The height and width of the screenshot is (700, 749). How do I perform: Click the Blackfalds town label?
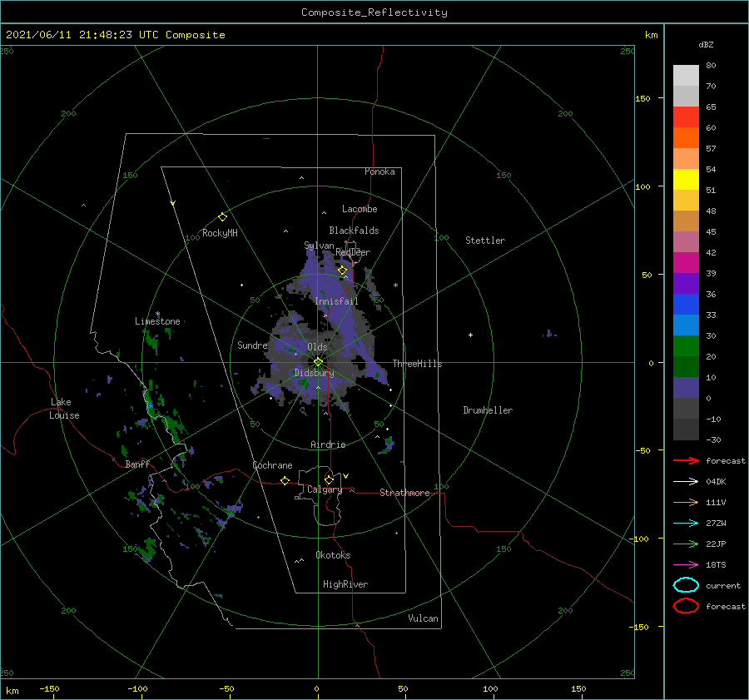354,231
